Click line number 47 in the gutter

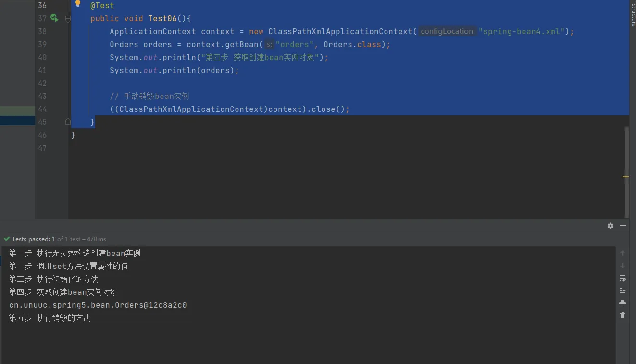pyautogui.click(x=42, y=148)
